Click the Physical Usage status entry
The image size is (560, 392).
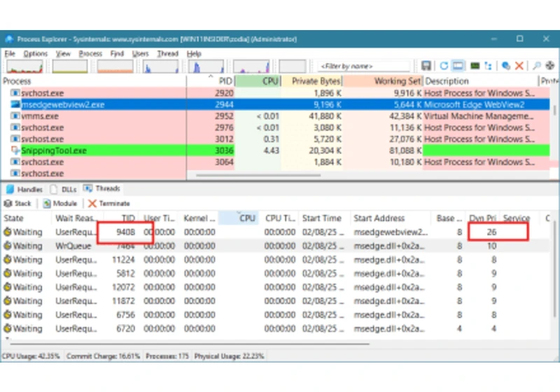229,356
